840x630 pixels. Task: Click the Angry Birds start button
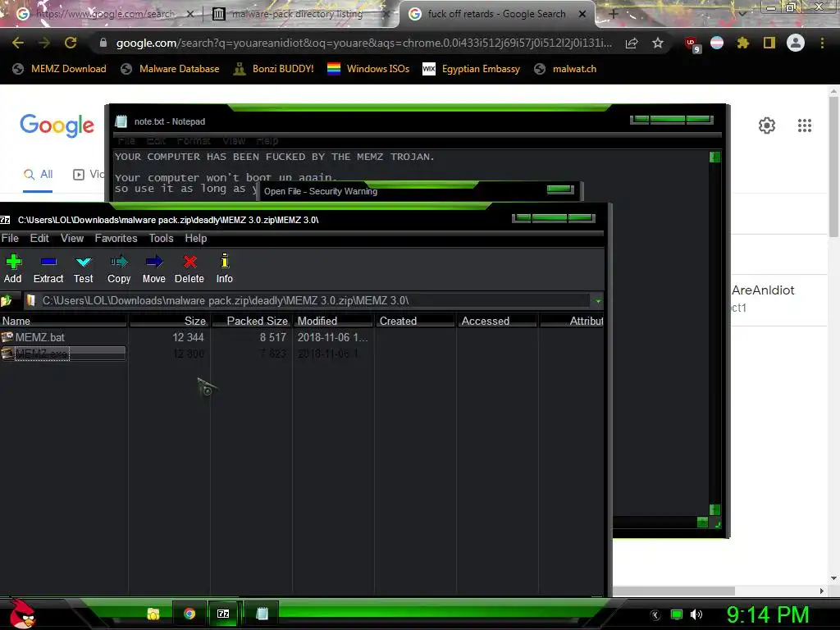[x=22, y=614]
